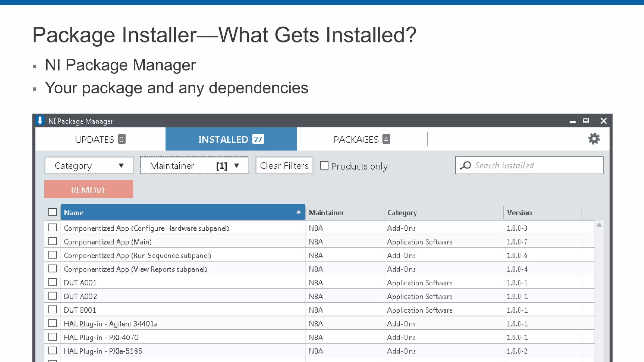Enable the Products only checkbox
This screenshot has height=362, width=644.
(324, 166)
